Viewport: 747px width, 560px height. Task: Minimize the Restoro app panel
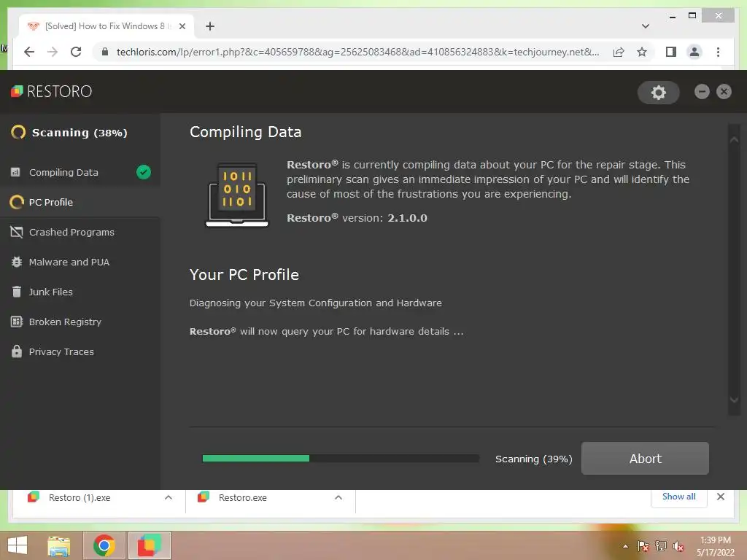(702, 91)
